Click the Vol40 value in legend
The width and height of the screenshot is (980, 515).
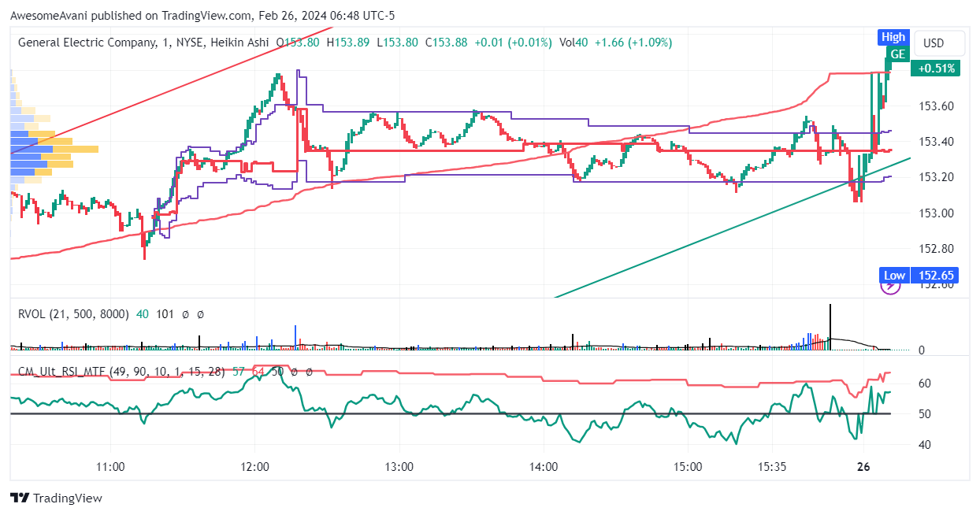tap(574, 43)
